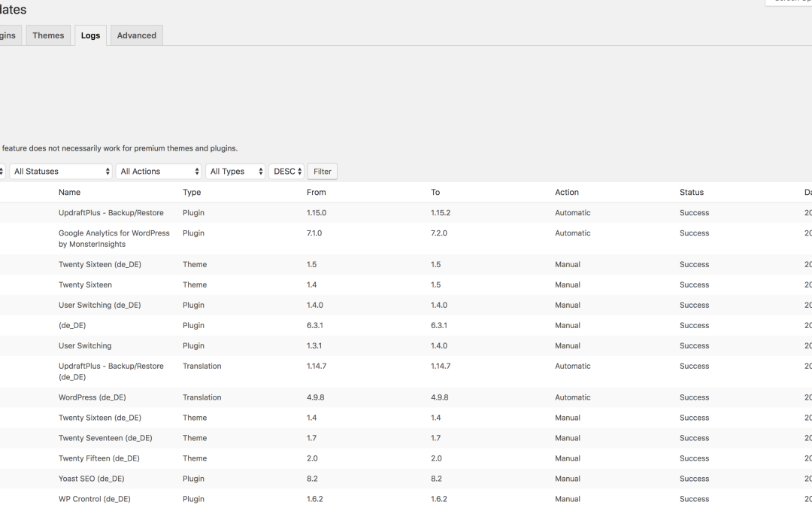Viewport: 812px width, 508px height.
Task: Click Twenty Sixteen (de_DE) with version 1.5
Action: point(100,264)
